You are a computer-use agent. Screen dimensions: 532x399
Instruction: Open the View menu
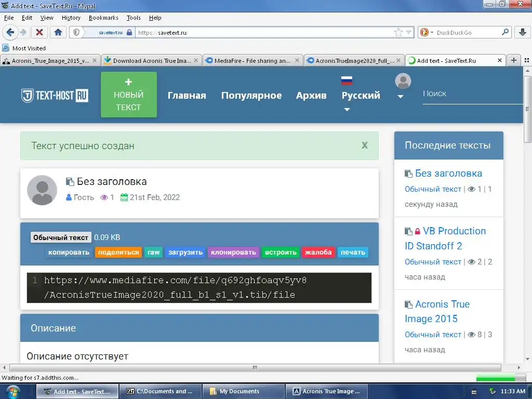tap(47, 18)
